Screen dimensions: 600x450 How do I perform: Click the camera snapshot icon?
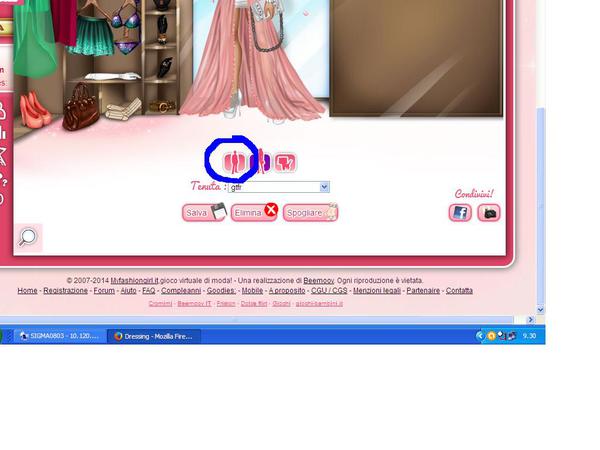click(488, 212)
